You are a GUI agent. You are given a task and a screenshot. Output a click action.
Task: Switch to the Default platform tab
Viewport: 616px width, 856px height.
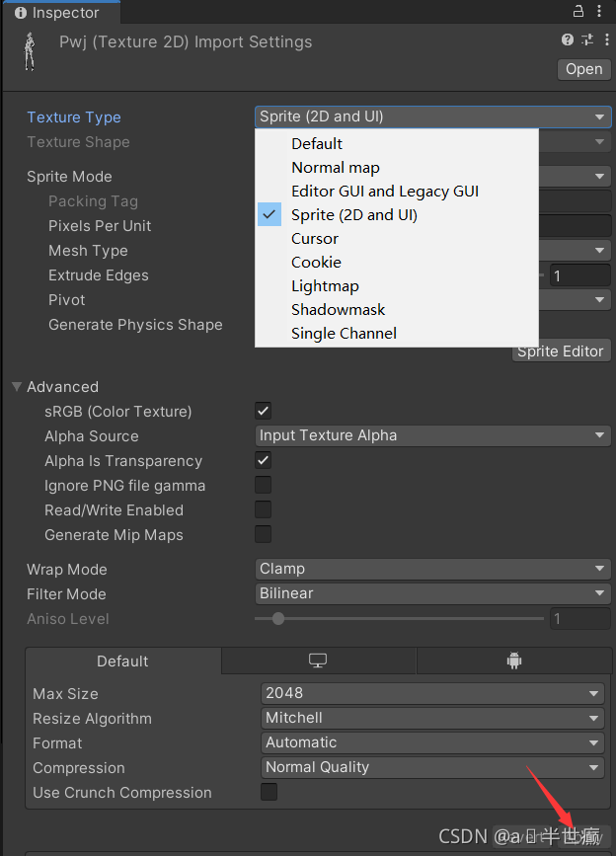[x=122, y=661]
